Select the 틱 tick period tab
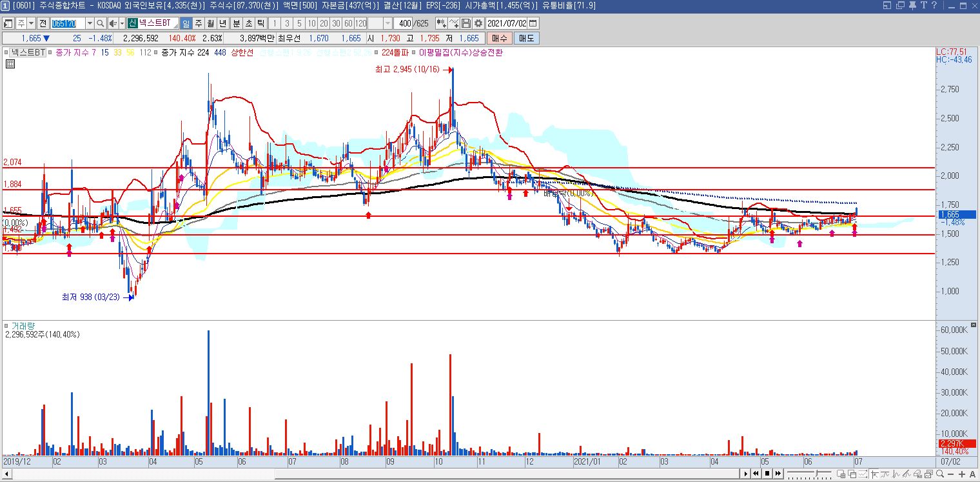 click(x=260, y=23)
